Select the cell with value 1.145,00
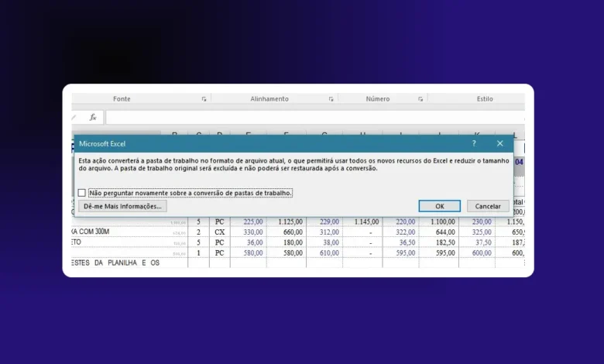This screenshot has width=604, height=364. point(362,221)
